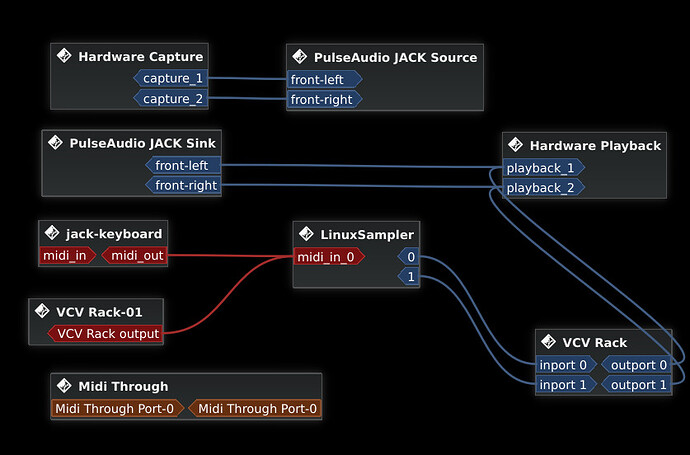The width and height of the screenshot is (690, 455).
Task: Select VCV Rack outport 1
Action: coord(636,385)
